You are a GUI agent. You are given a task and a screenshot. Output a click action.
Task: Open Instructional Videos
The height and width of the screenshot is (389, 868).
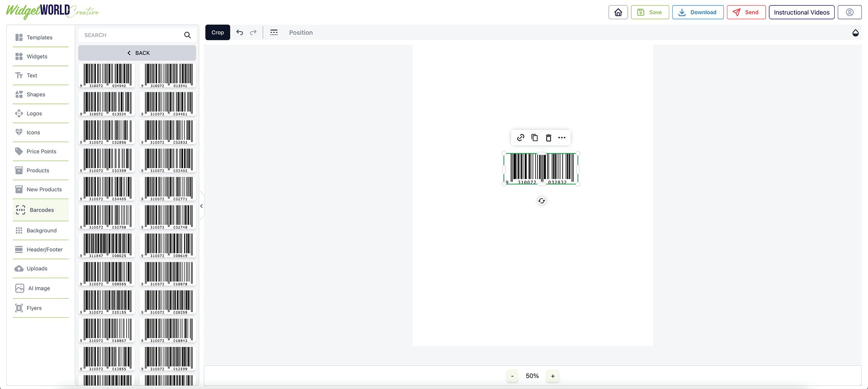[x=802, y=12]
